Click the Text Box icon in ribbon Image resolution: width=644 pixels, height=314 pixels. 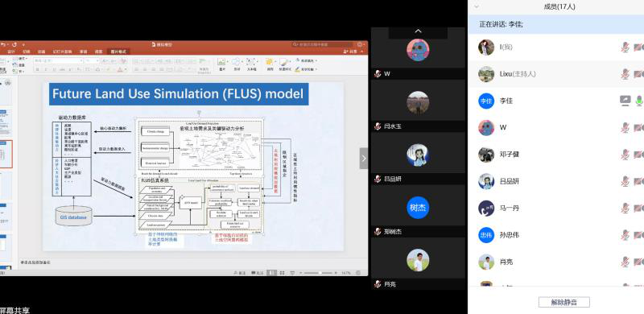pos(251,64)
